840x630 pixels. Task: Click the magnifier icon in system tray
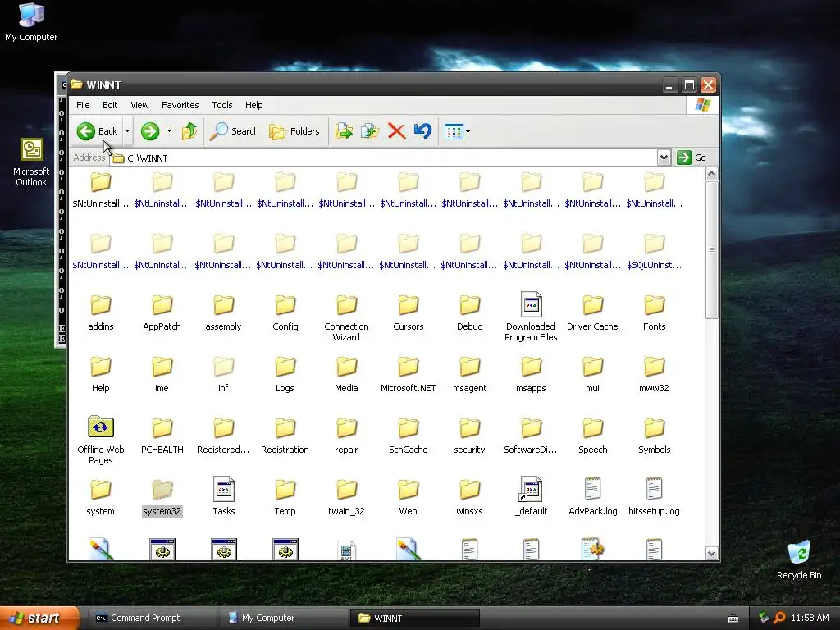pos(779,619)
